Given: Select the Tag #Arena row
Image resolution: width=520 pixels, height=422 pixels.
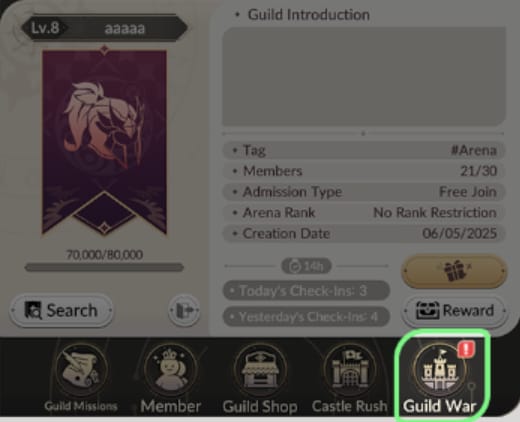Looking at the screenshot, I should coord(364,150).
